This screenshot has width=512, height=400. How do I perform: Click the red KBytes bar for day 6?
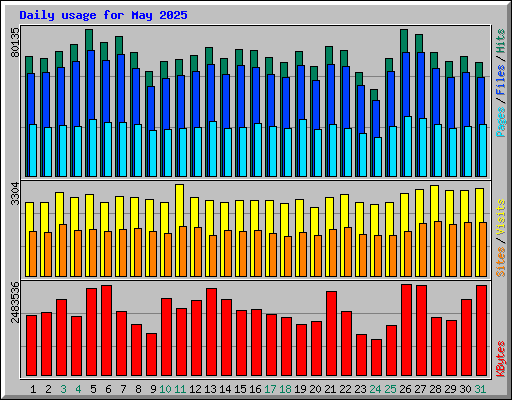[107, 330]
